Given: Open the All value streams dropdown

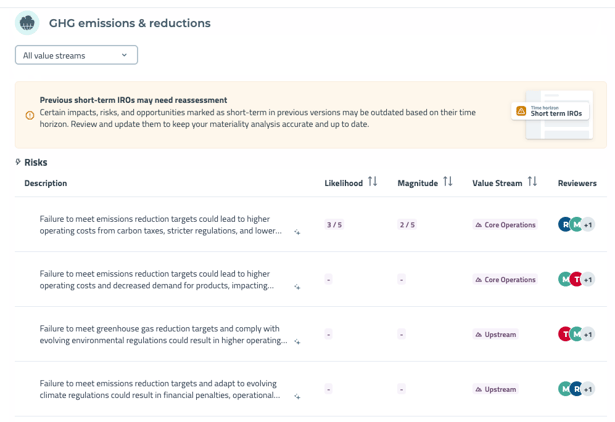Looking at the screenshot, I should tap(76, 55).
